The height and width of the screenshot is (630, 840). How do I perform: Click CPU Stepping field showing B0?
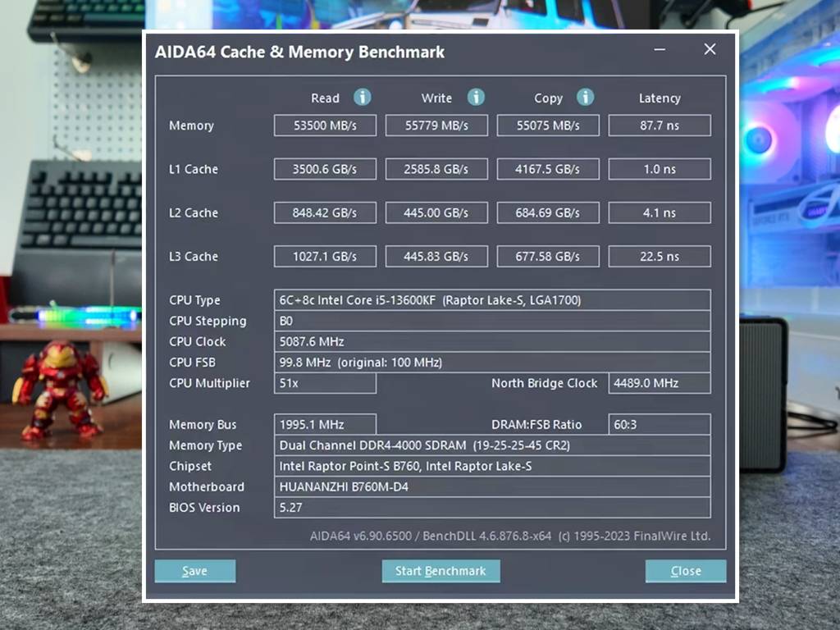(492, 321)
